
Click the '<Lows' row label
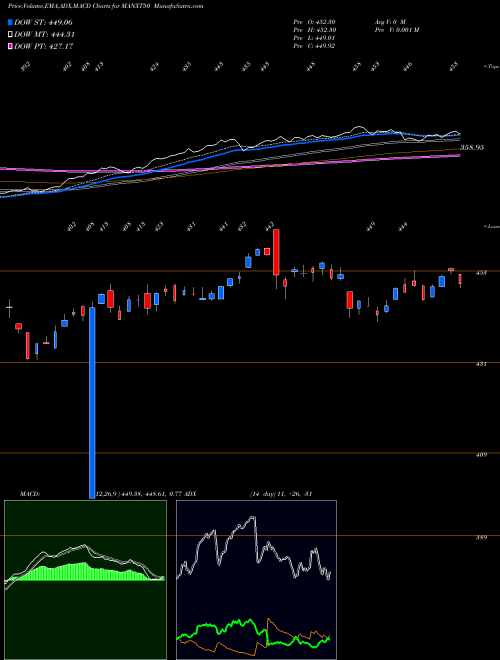[491, 226]
